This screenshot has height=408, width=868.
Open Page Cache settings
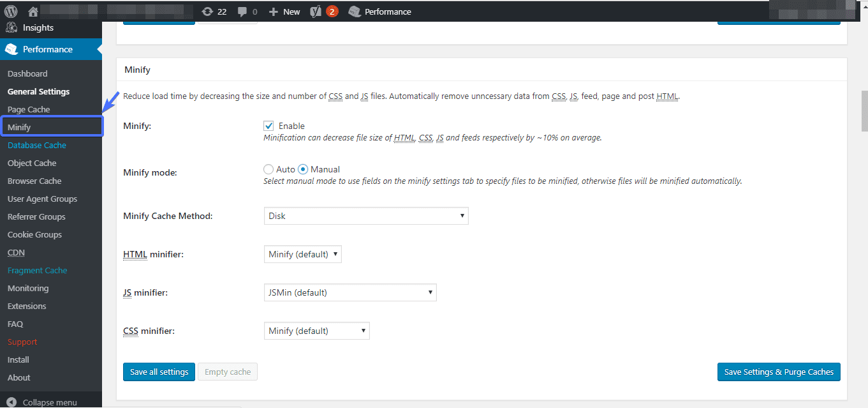pyautogui.click(x=29, y=109)
